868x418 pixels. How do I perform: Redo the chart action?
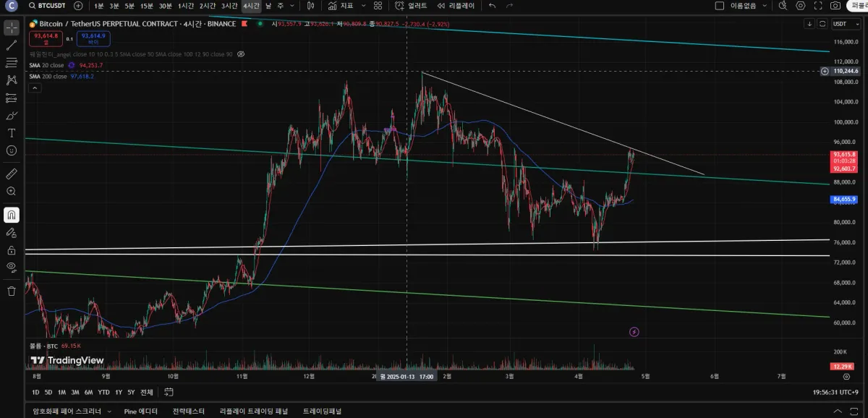tap(510, 6)
